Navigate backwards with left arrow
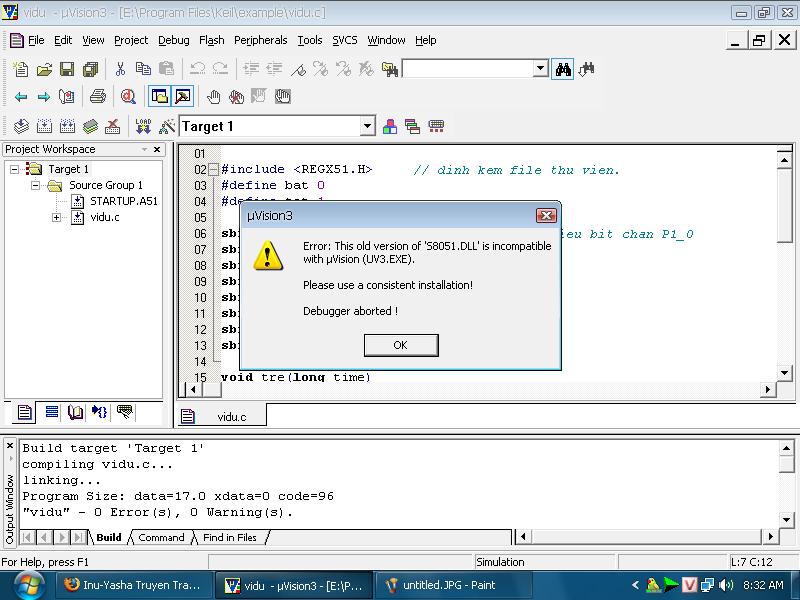Image resolution: width=800 pixels, height=600 pixels. tap(21, 96)
